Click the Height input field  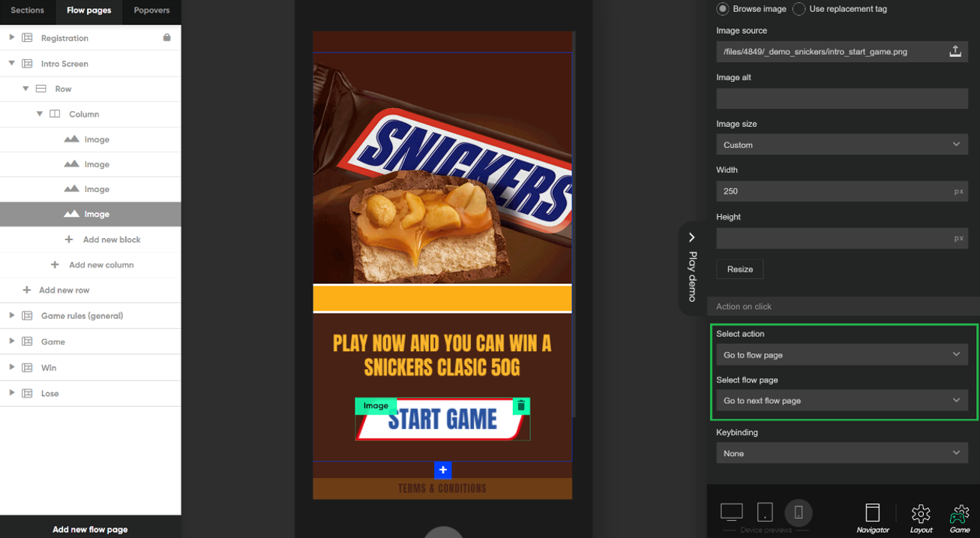(842, 238)
